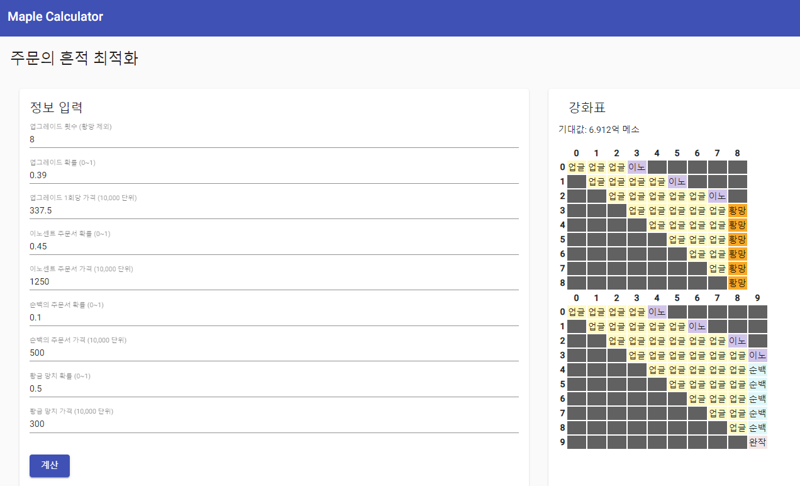The image size is (800, 486).
Task: Click the 계산 button
Action: click(50, 465)
